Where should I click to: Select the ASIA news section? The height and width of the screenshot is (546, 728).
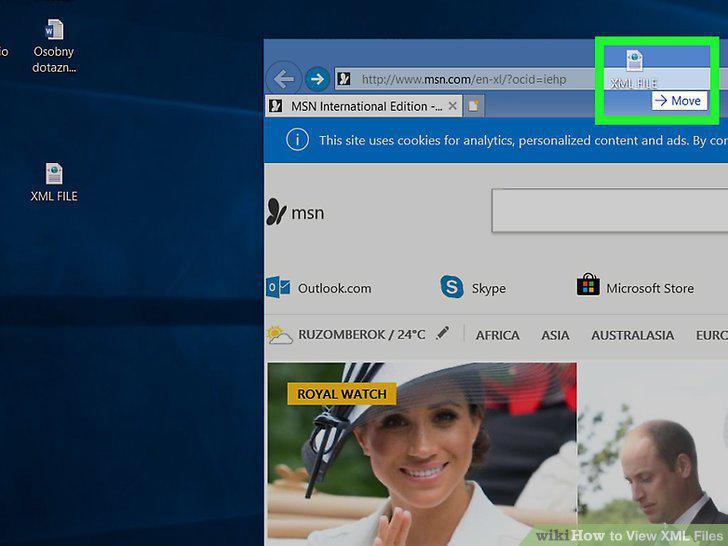[555, 335]
